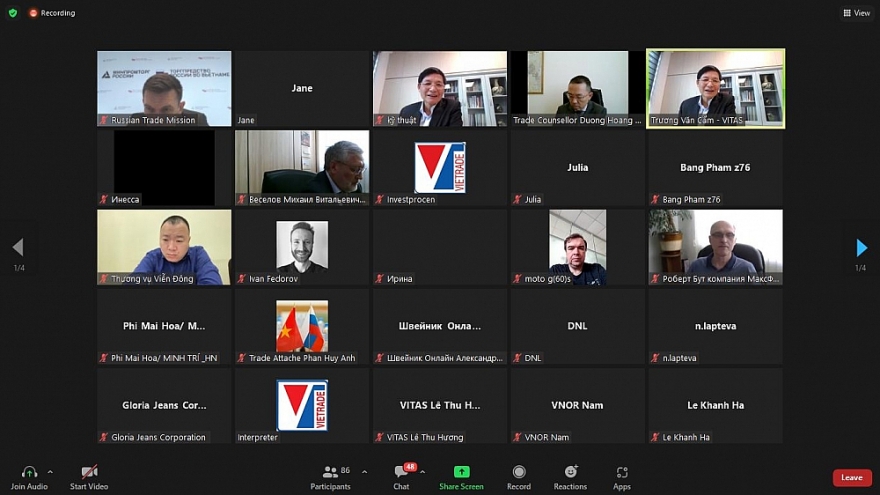Select the Russian Trade Mission video tile
This screenshot has height=495, width=880.
coord(164,89)
